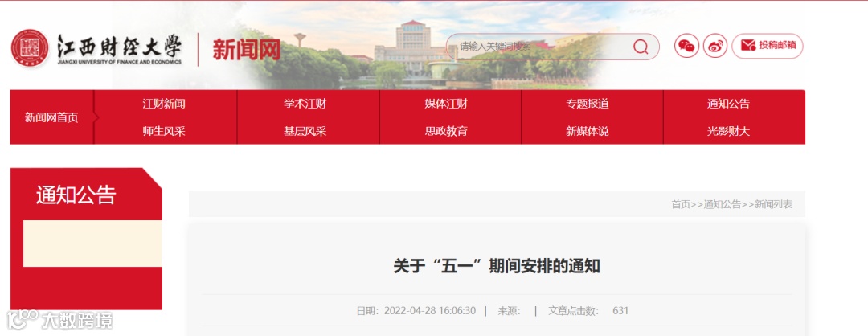This screenshot has height=336, width=868.
Task: Open the 基层风采 menu item
Action: tap(305, 131)
